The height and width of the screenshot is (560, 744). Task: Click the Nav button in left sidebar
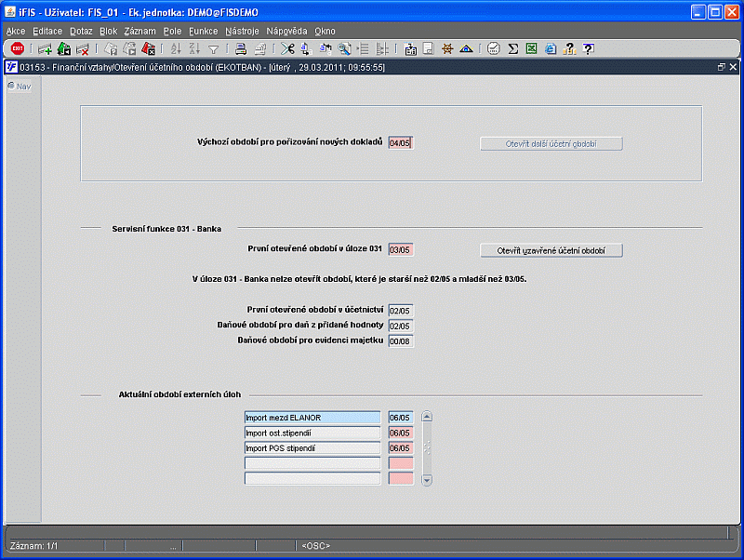pos(20,87)
